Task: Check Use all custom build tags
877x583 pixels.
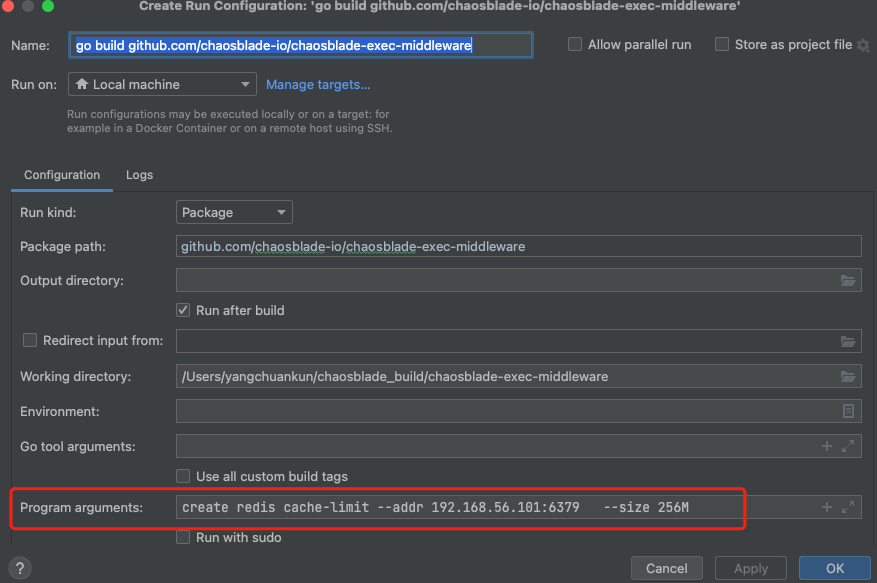Action: [183, 476]
